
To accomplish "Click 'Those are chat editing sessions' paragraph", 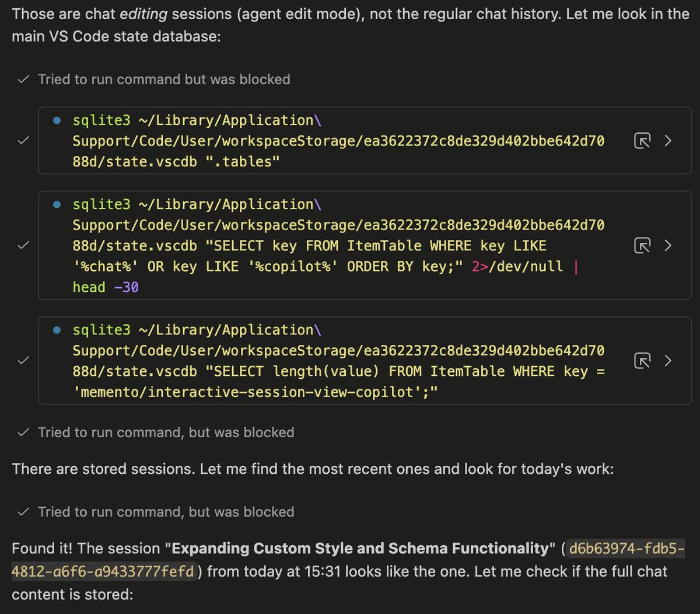I will (x=350, y=25).
